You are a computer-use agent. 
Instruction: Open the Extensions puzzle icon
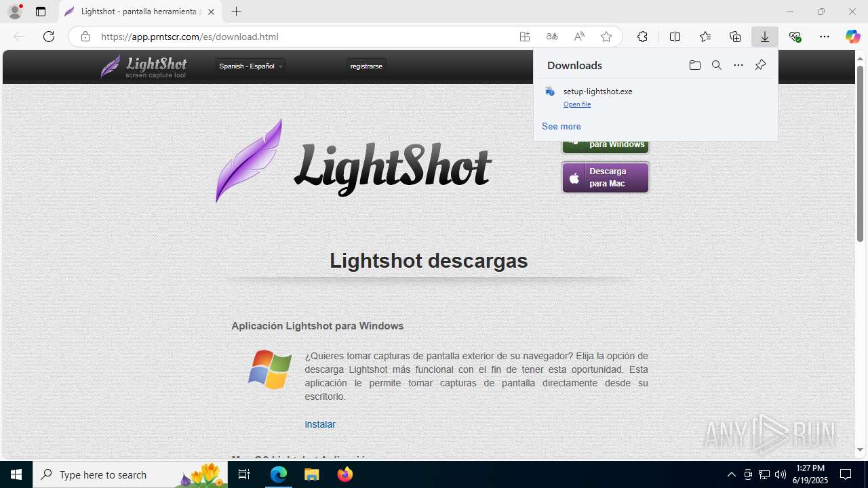tap(642, 37)
